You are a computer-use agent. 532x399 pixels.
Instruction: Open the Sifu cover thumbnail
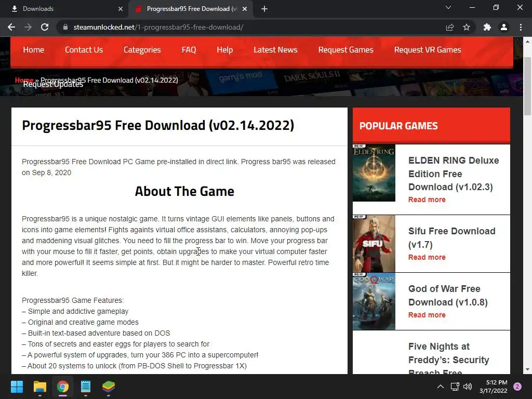(x=374, y=244)
